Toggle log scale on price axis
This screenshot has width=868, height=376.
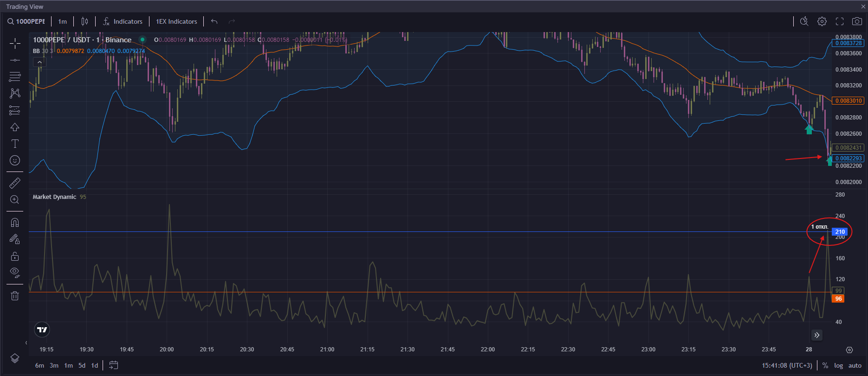coord(838,365)
